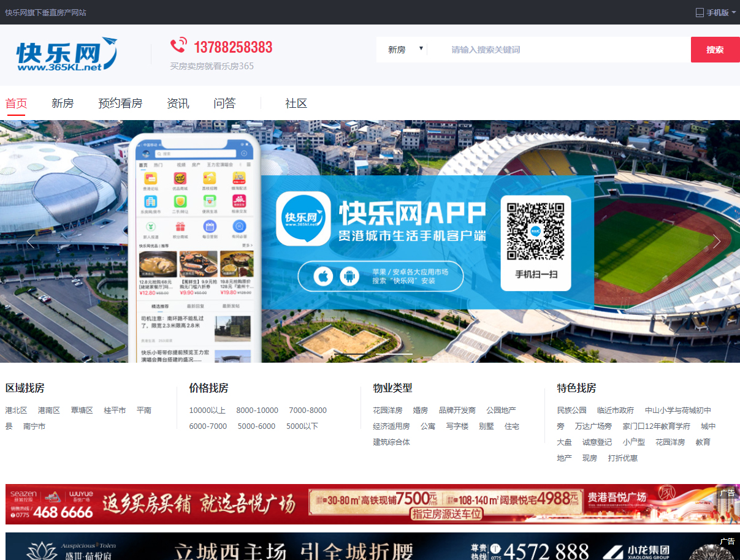Click the Apple store icon in banner

tap(323, 276)
